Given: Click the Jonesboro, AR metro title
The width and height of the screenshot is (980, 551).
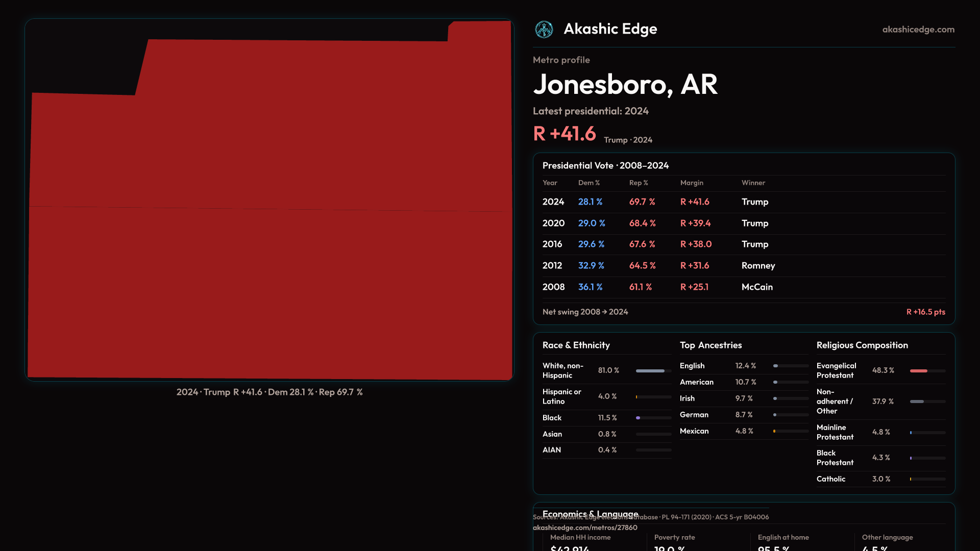Looking at the screenshot, I should (x=625, y=85).
